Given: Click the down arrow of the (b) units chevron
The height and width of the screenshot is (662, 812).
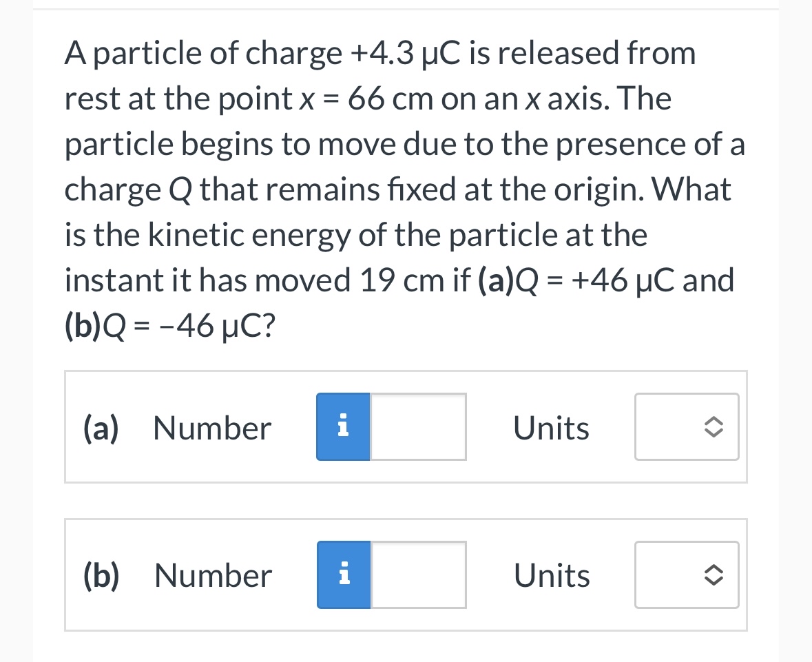Looking at the screenshot, I should 713,579.
